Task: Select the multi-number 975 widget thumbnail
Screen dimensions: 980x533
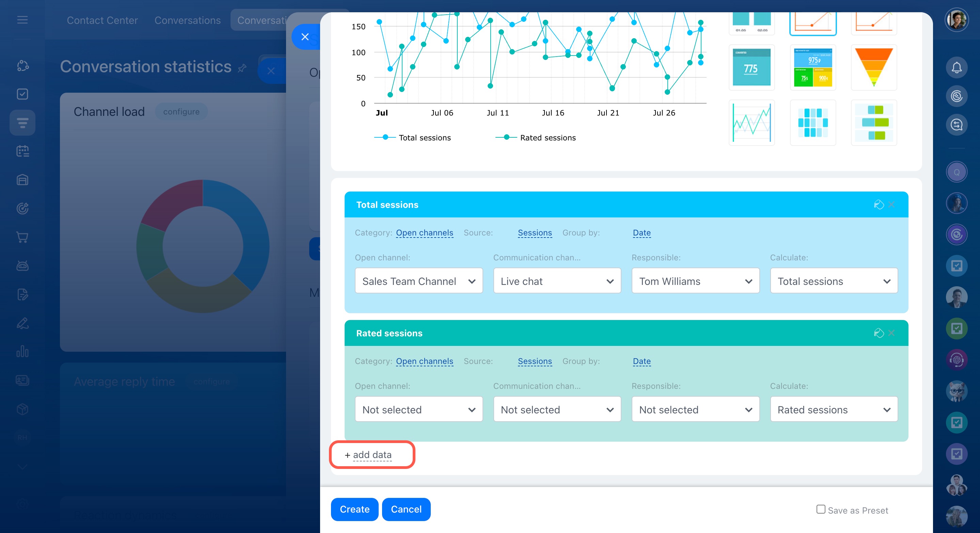Action: tap(812, 67)
